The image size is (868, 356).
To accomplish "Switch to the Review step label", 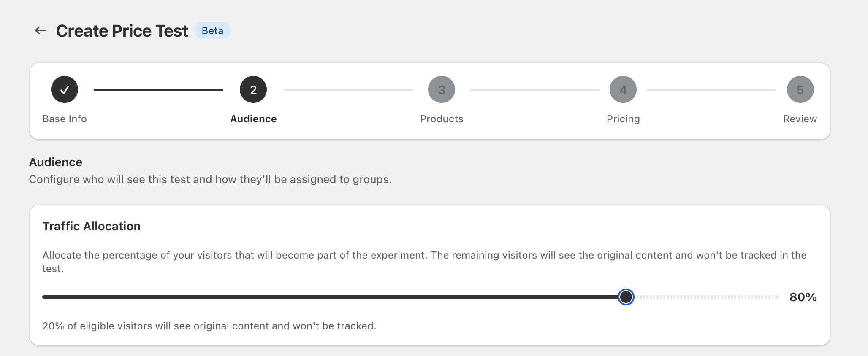I will (x=800, y=119).
